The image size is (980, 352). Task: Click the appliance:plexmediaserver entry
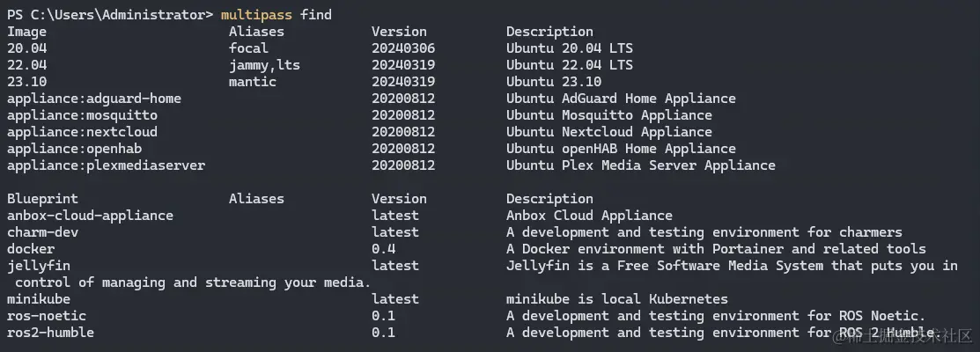(106, 165)
